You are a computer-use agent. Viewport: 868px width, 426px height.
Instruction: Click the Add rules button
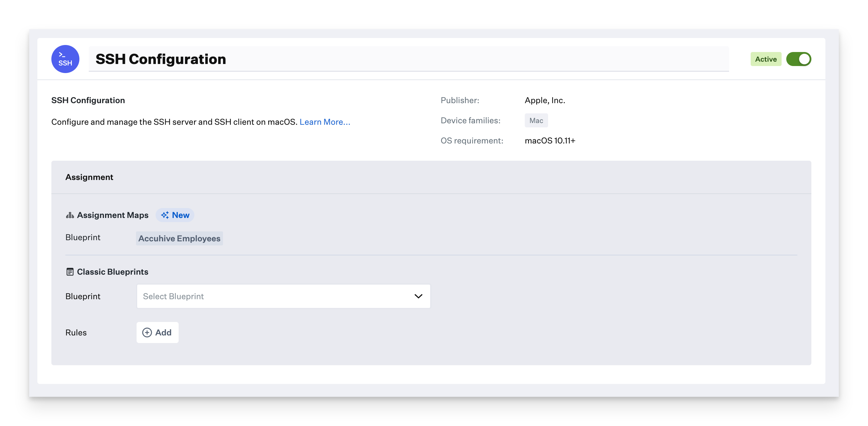point(157,333)
